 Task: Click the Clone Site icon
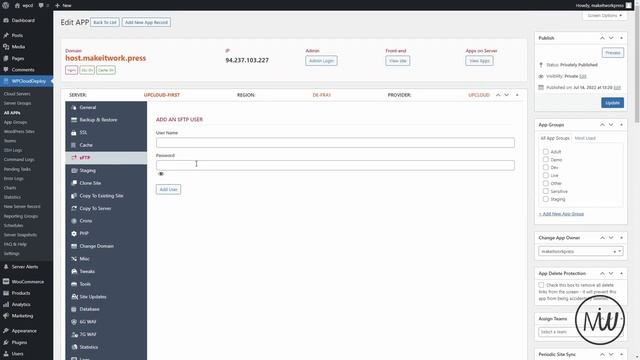(x=74, y=183)
